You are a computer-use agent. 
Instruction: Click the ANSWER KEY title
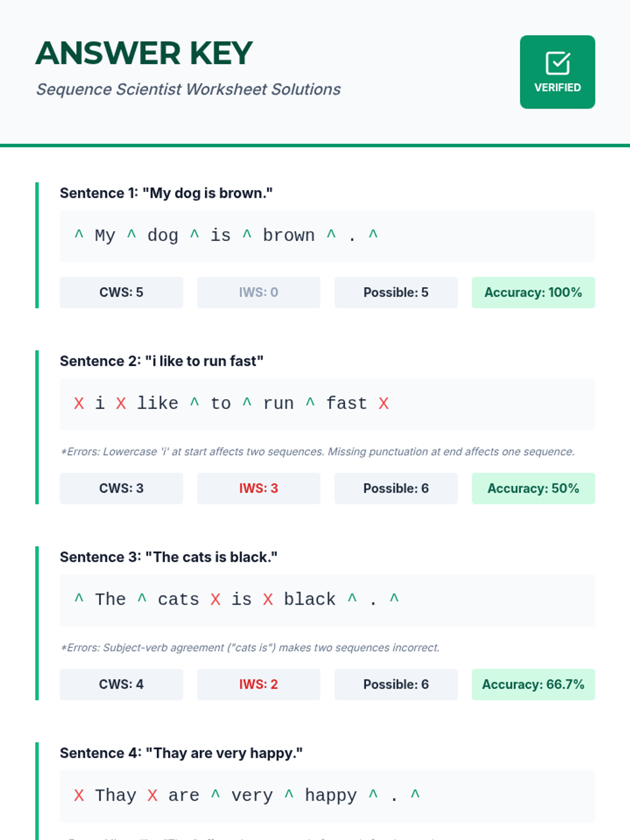(144, 53)
